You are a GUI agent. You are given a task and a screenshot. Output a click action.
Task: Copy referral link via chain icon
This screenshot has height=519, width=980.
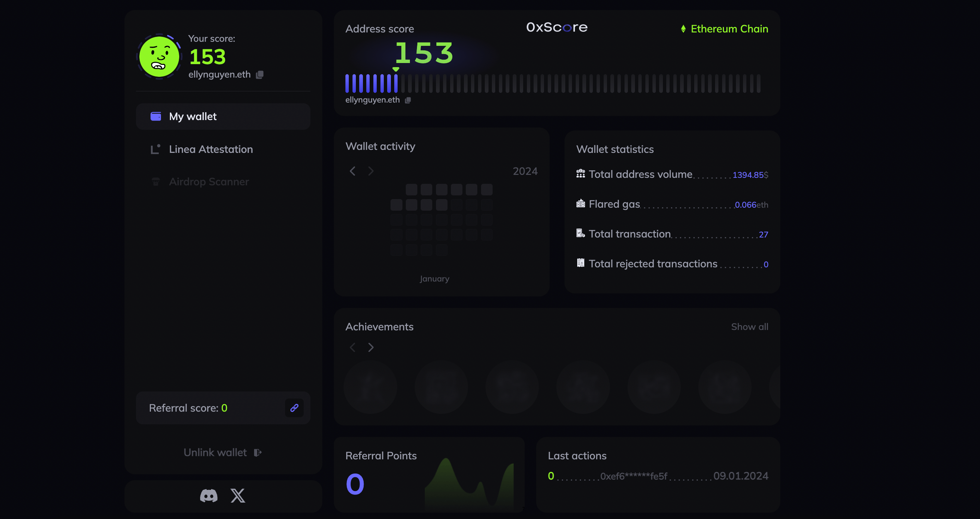pos(294,408)
